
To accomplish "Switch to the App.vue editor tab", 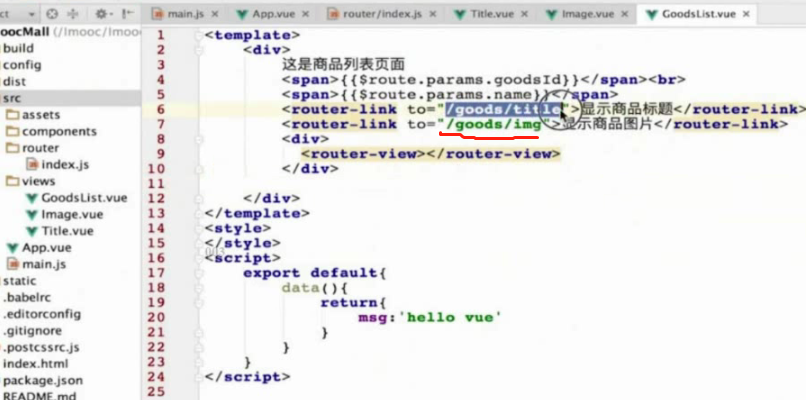I will pyautogui.click(x=270, y=14).
